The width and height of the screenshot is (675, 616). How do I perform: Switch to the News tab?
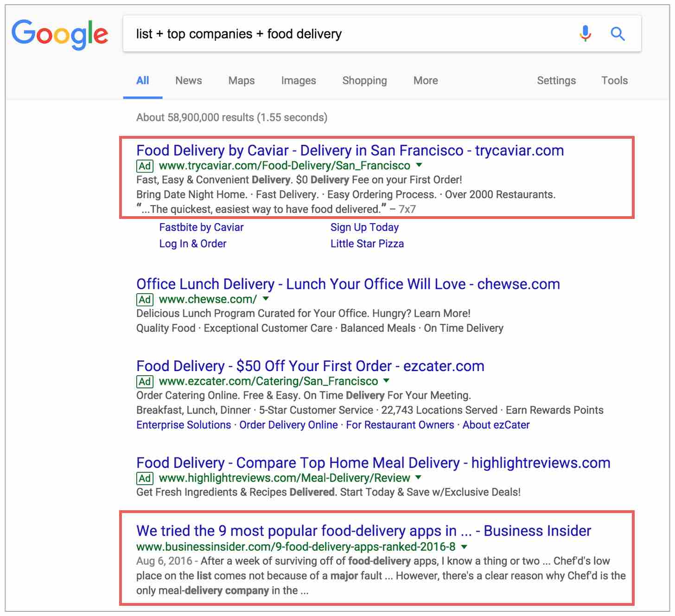point(189,81)
